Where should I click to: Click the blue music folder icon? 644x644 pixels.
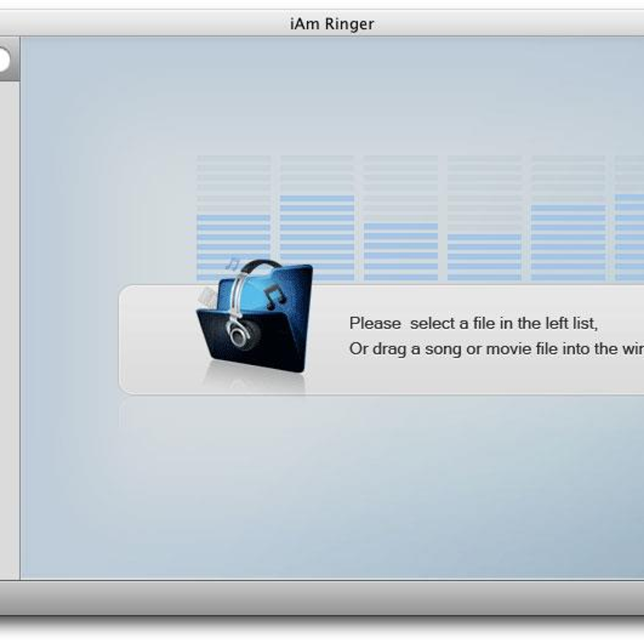click(254, 316)
